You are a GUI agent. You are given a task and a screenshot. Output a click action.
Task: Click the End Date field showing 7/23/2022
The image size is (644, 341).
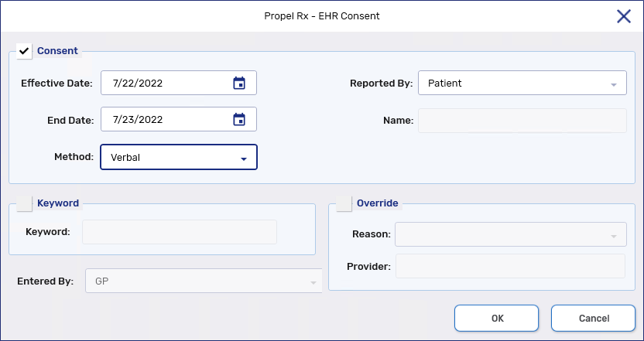tap(166, 120)
